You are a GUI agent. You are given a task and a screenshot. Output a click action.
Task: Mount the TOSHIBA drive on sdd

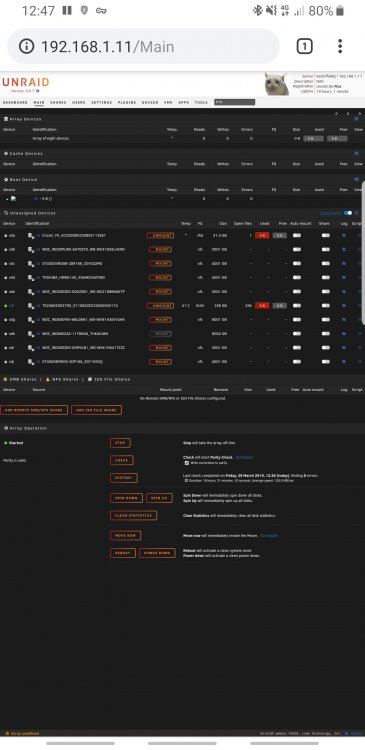coord(160,277)
